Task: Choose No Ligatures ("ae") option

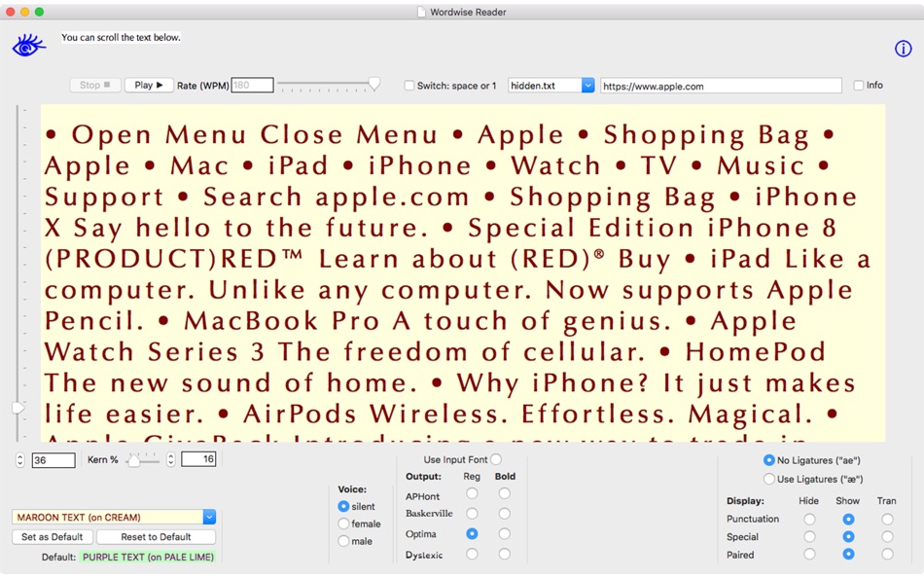Action: (769, 460)
